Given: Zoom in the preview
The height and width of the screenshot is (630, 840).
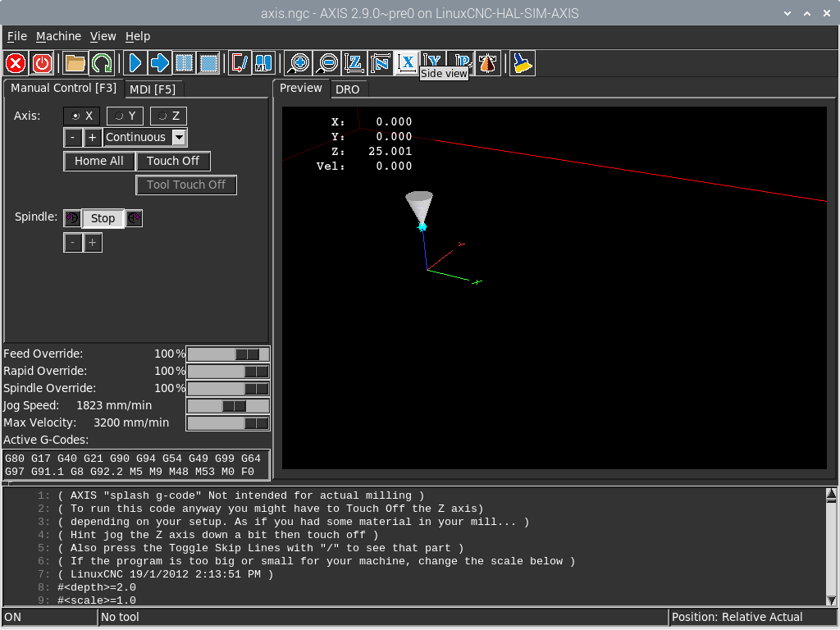Looking at the screenshot, I should click(x=299, y=63).
